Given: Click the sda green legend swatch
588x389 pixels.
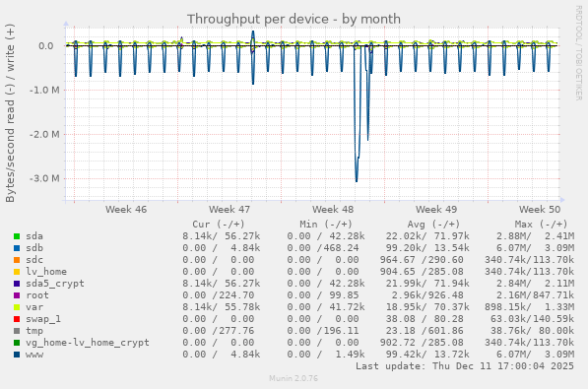Looking at the screenshot, I should [x=17, y=236].
